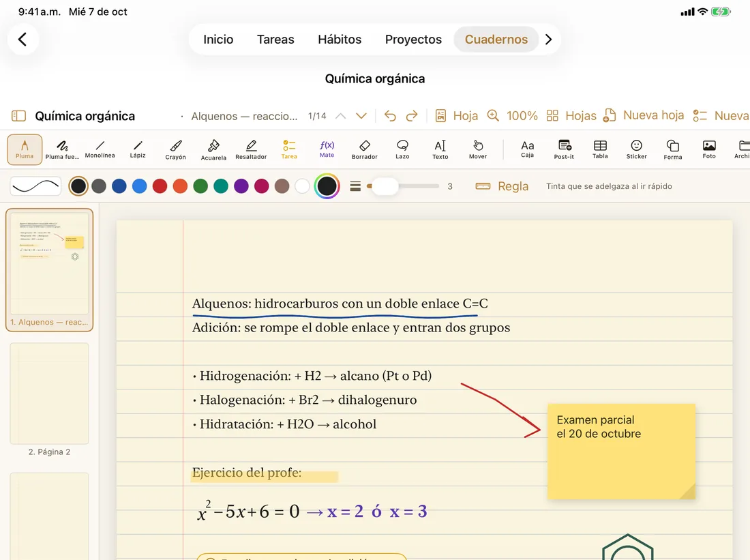750x560 pixels.
Task: Add a Post-it note
Action: click(x=564, y=149)
